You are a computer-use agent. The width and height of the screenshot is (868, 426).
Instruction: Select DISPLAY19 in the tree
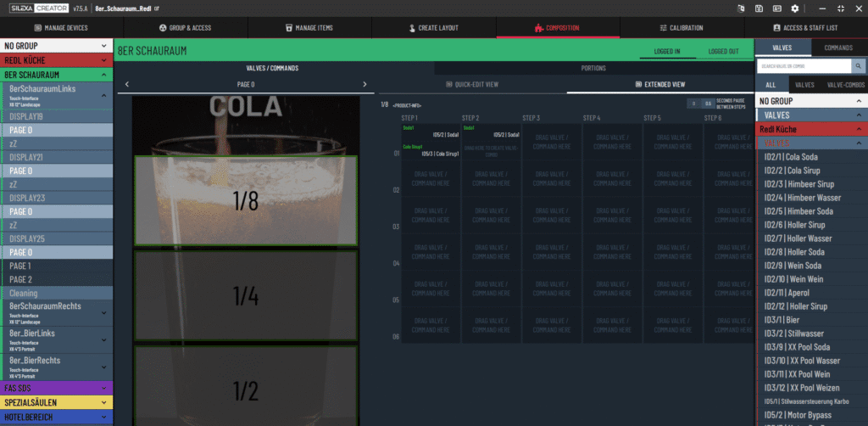click(x=57, y=116)
